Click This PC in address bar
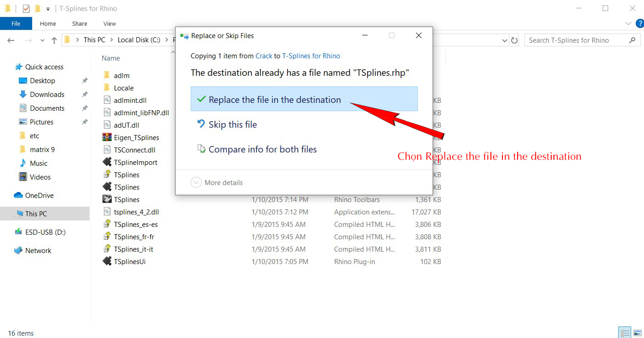The height and width of the screenshot is (338, 644). click(94, 40)
